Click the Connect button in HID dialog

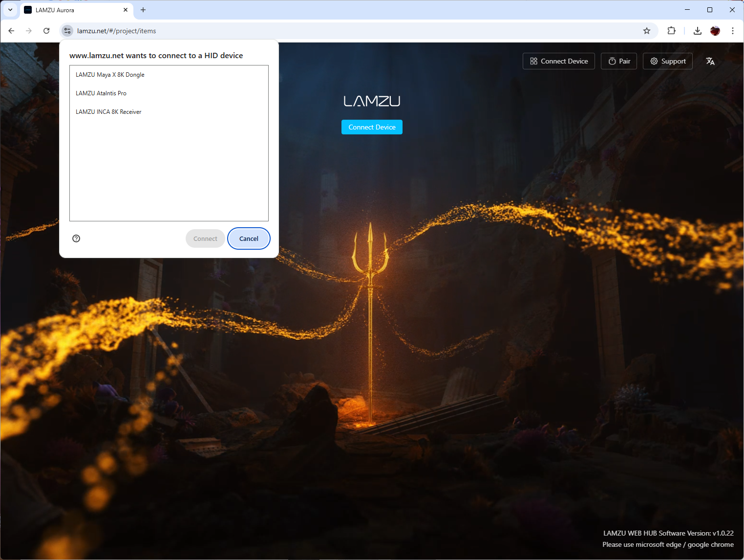[x=205, y=238]
